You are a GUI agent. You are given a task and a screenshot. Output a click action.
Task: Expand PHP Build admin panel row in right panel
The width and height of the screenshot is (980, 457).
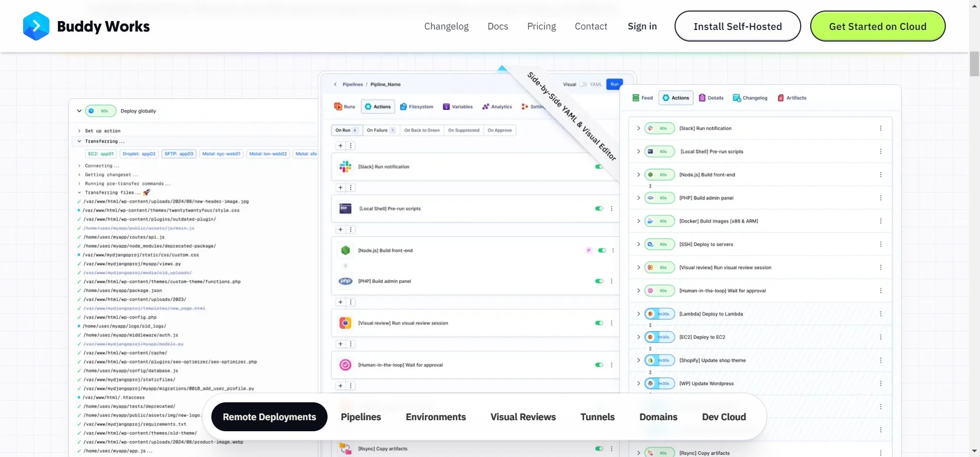(638, 198)
